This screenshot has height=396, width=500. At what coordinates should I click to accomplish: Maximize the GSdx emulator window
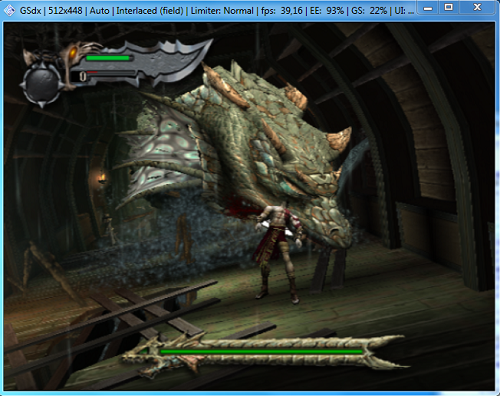[449, 8]
